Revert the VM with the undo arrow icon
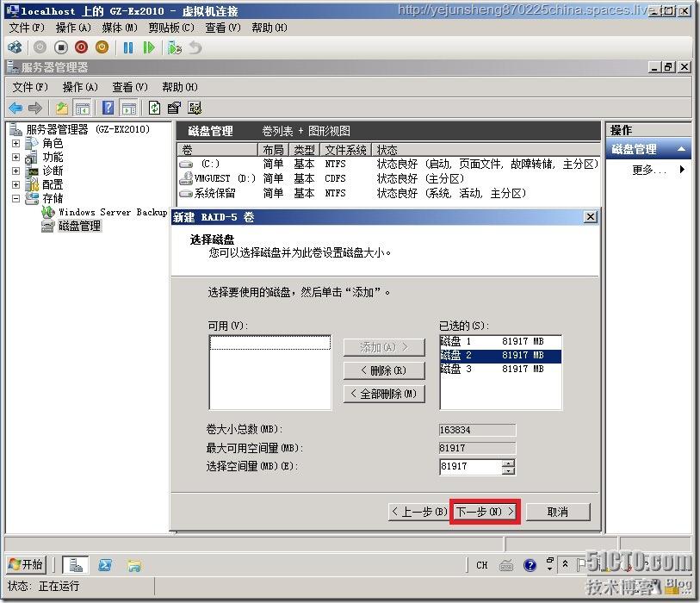Screen dimensions: 700x603 tap(195, 47)
